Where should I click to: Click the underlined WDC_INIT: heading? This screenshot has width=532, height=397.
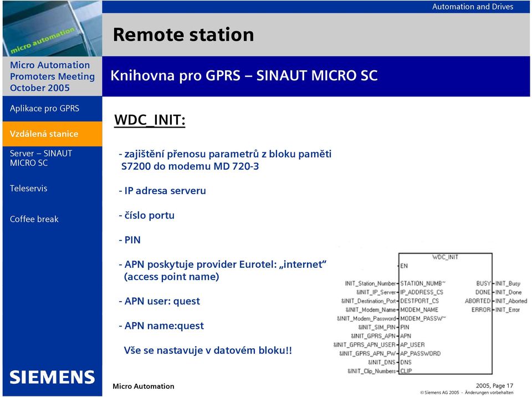[150, 120]
